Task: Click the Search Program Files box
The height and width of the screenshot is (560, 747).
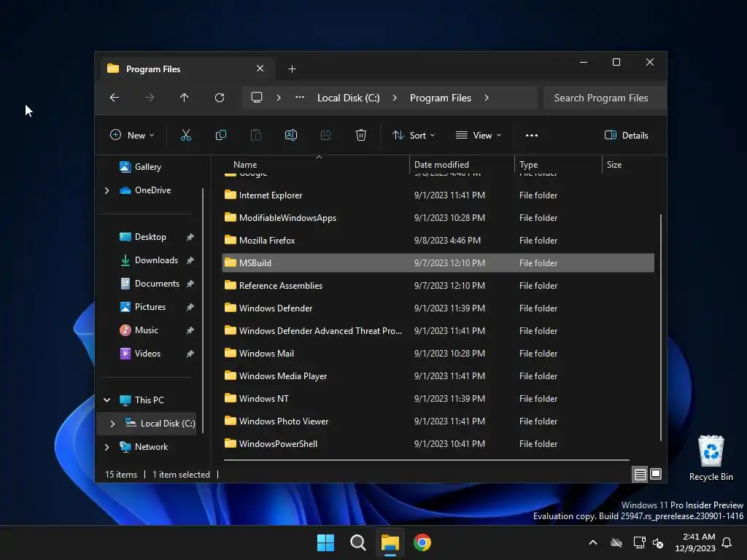Action: point(604,98)
